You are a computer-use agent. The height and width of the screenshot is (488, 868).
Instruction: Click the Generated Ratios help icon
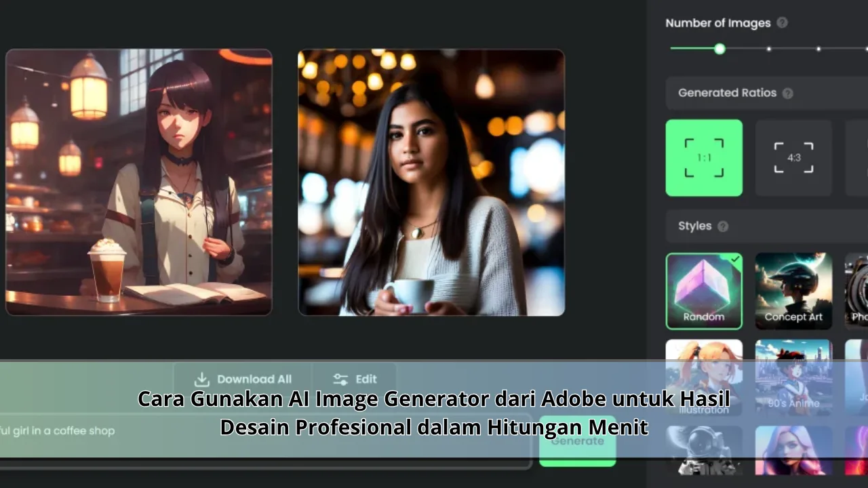pyautogui.click(x=787, y=94)
